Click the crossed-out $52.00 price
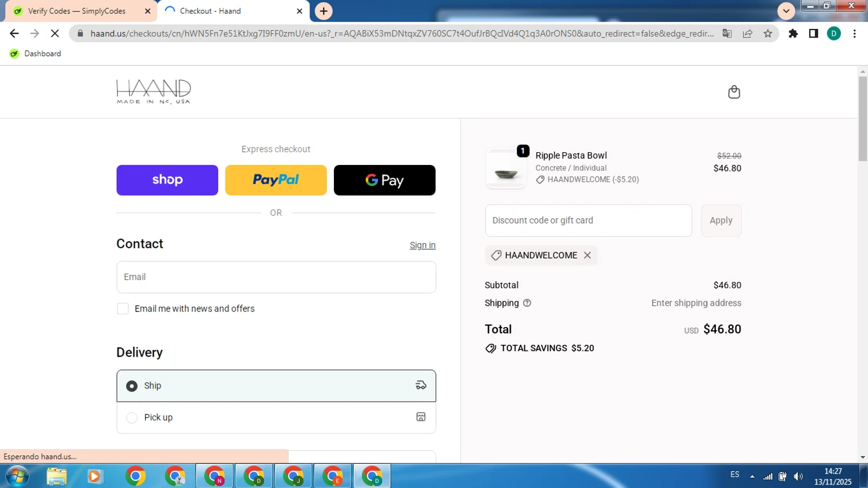Screen dimensions: 868x488 (729, 156)
